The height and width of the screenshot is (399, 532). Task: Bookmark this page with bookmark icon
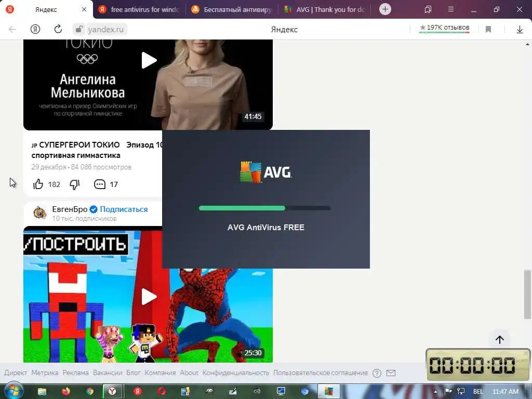click(488, 30)
